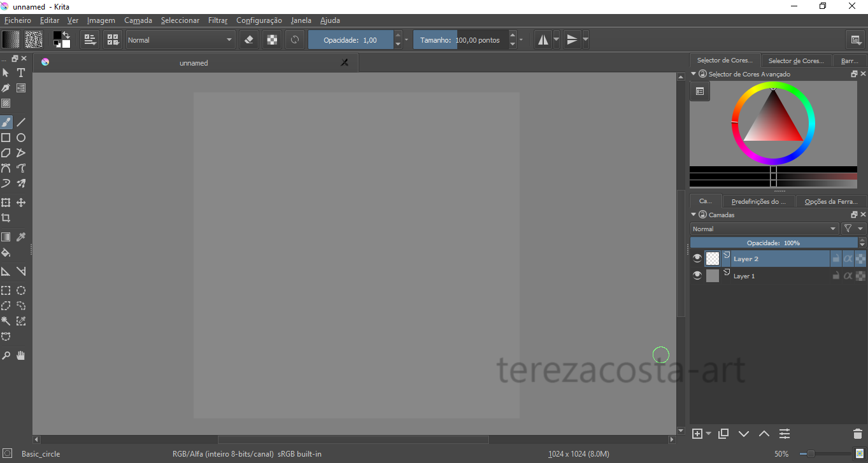
Task: Move layer down with arrow
Action: click(743, 434)
